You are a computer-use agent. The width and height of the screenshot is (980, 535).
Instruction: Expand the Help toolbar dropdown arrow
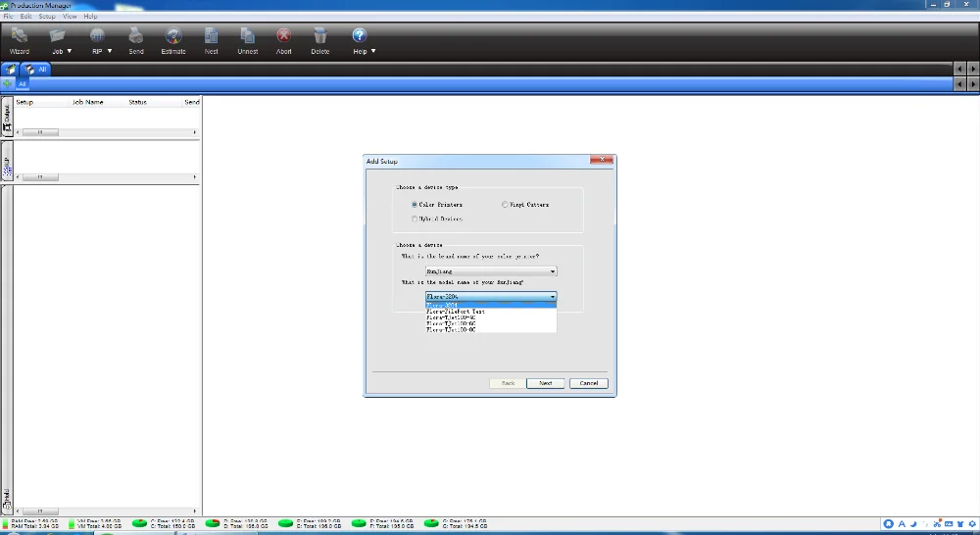coord(373,51)
